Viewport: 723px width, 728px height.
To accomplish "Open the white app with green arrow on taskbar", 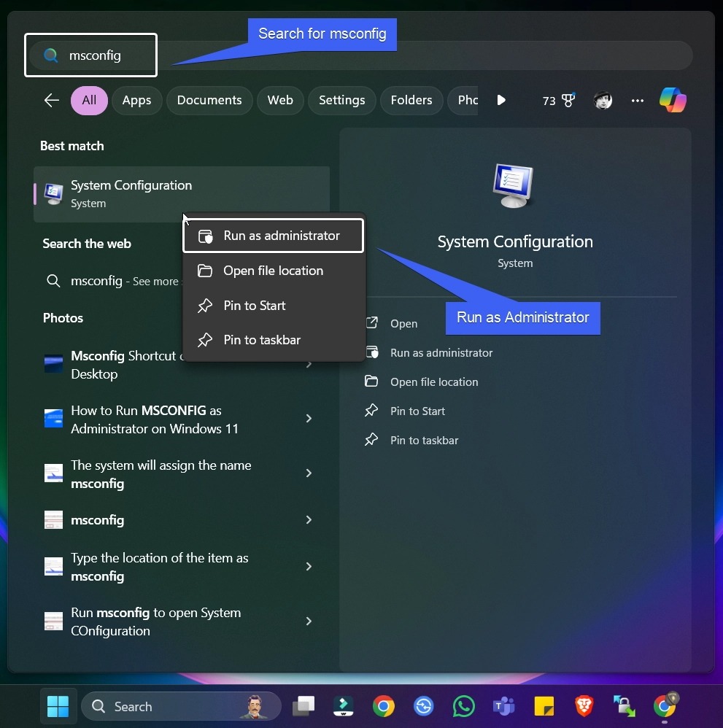I will (x=344, y=707).
